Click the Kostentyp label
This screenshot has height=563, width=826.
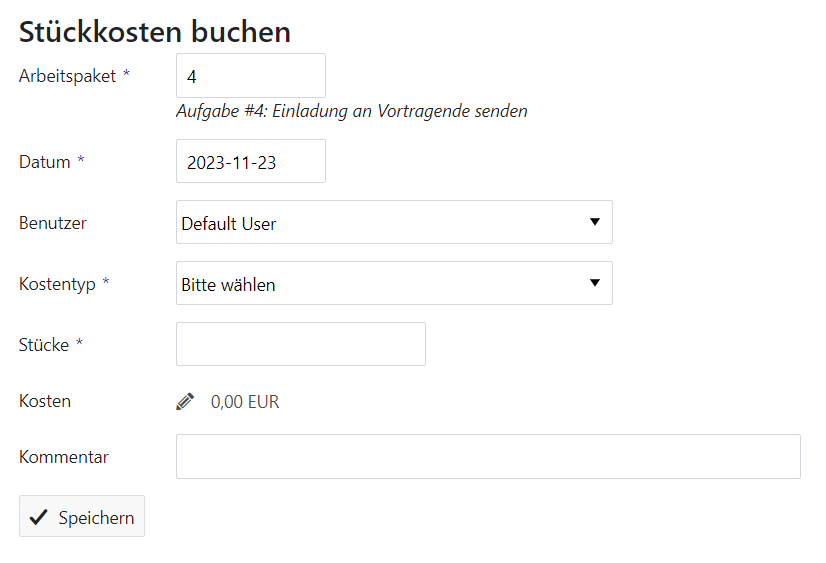coord(57,284)
